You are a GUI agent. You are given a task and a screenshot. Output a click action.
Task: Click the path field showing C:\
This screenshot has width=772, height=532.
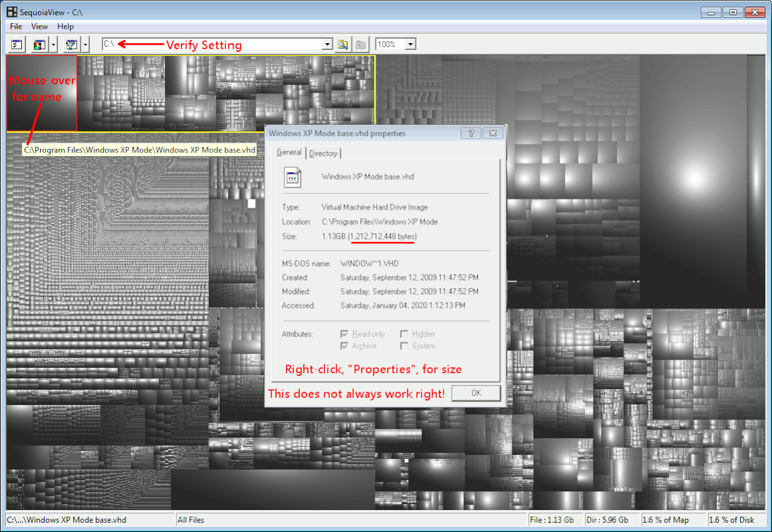click(x=213, y=45)
